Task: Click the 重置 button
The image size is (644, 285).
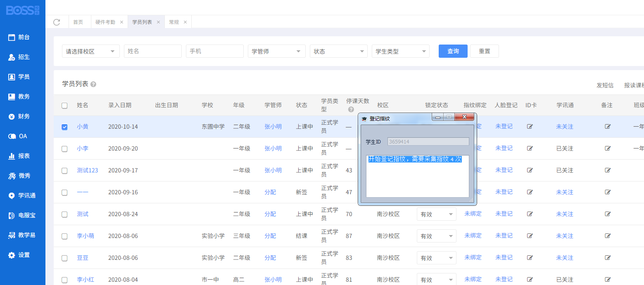Action: pos(485,51)
